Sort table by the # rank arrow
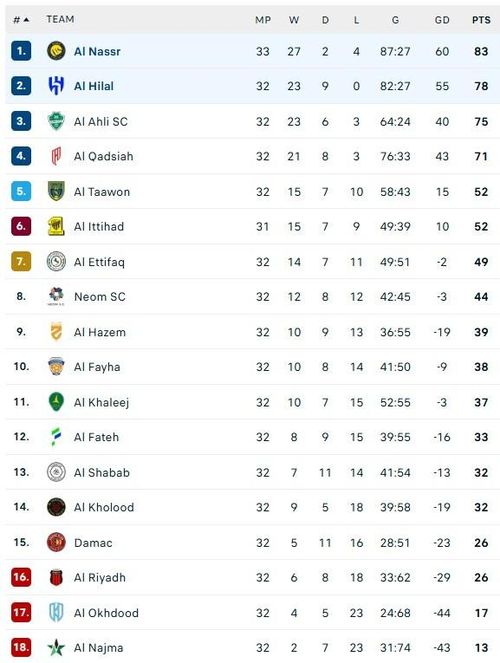This screenshot has width=500, height=663. pos(21,19)
